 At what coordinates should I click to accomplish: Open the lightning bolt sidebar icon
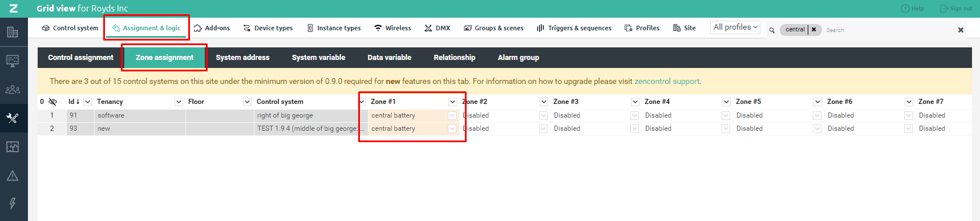(x=13, y=203)
